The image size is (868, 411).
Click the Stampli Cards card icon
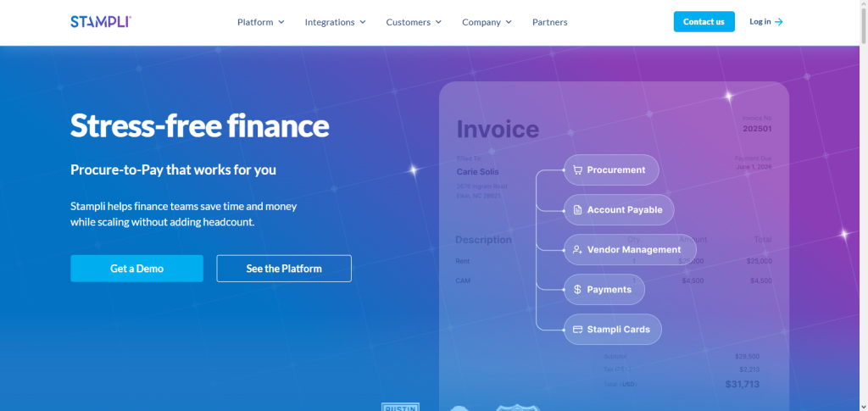coord(577,330)
